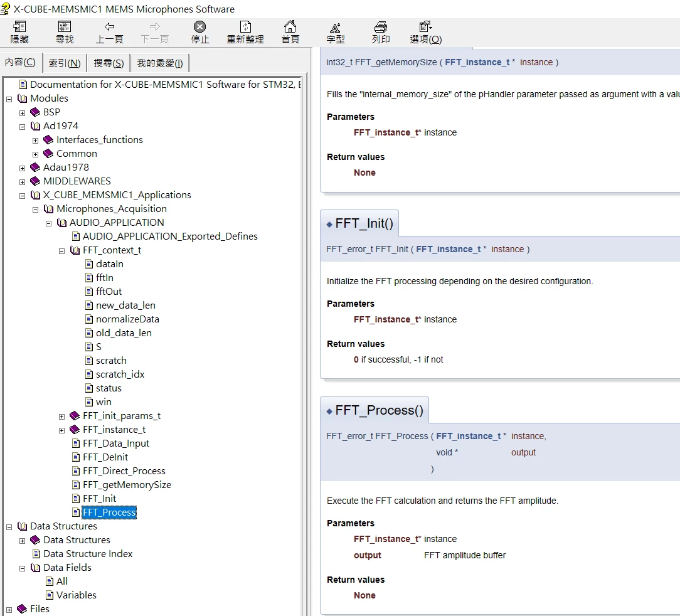This screenshot has width=680, height=616.
Task: Select the normalizeData tree item
Action: pos(127,319)
